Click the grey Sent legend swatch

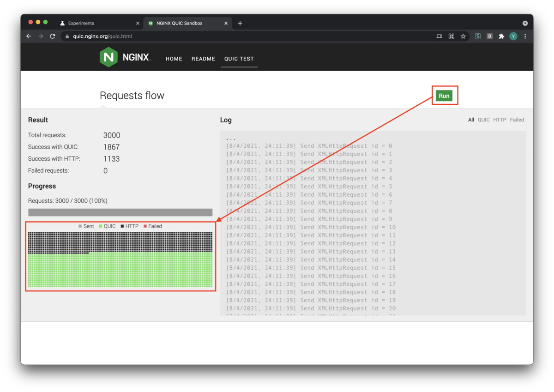click(80, 226)
